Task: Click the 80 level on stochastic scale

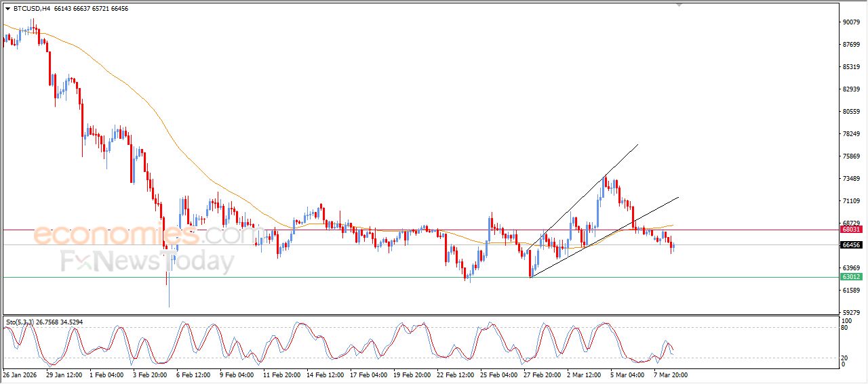Action: tap(844, 328)
